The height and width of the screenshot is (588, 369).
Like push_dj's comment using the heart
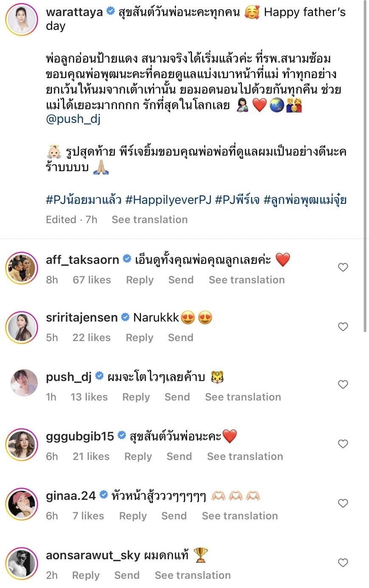(x=343, y=384)
